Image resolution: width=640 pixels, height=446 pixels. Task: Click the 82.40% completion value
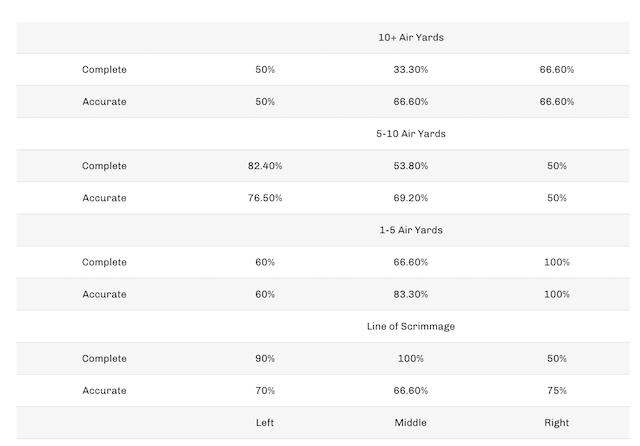point(265,166)
